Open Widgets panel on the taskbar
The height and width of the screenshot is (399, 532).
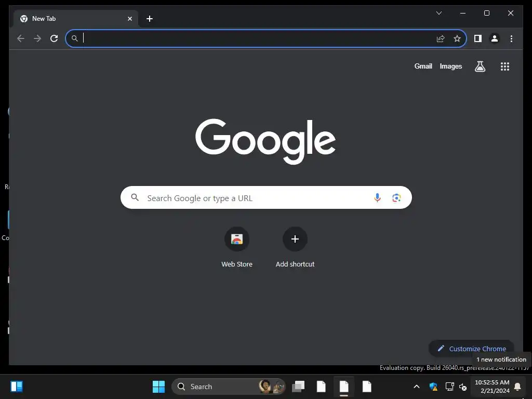point(17,387)
